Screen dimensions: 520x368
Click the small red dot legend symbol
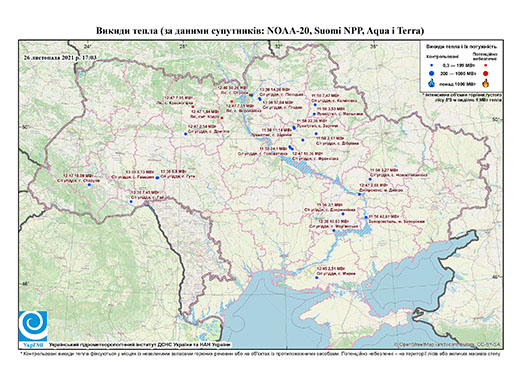click(x=486, y=65)
